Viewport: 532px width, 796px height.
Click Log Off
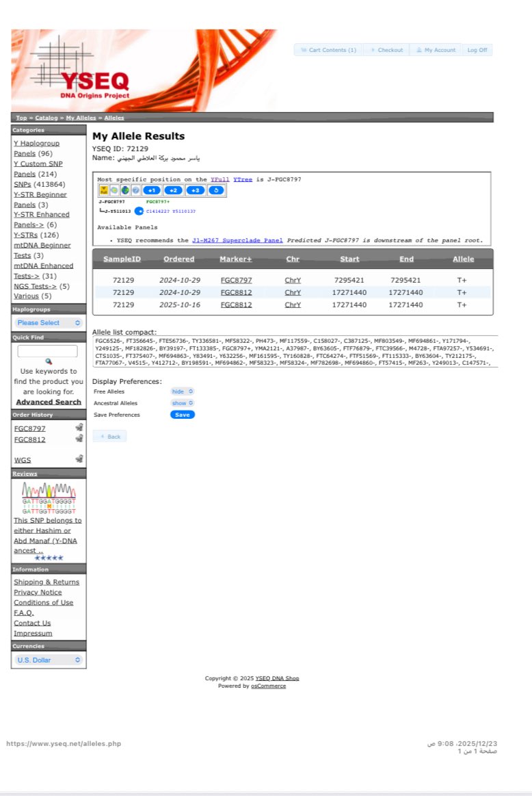[477, 50]
